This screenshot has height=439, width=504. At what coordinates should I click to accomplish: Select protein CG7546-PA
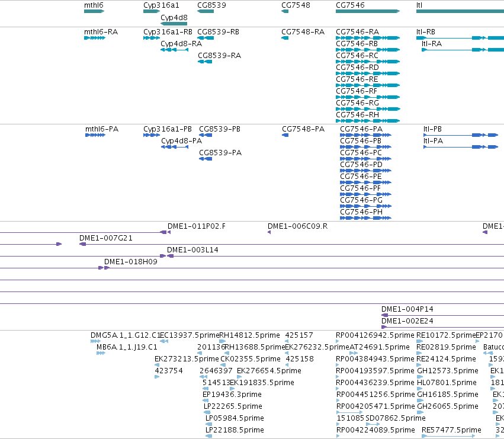pyautogui.click(x=365, y=135)
